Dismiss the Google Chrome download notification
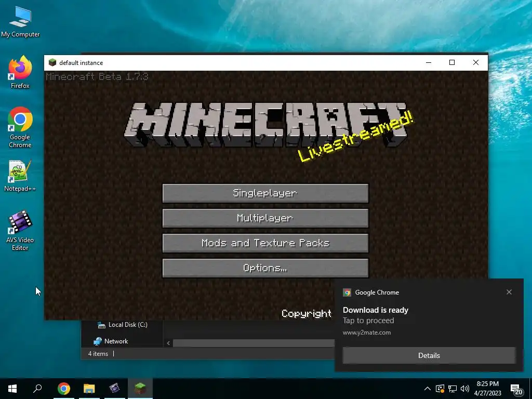Screen dimensions: 532x399 (509, 292)
